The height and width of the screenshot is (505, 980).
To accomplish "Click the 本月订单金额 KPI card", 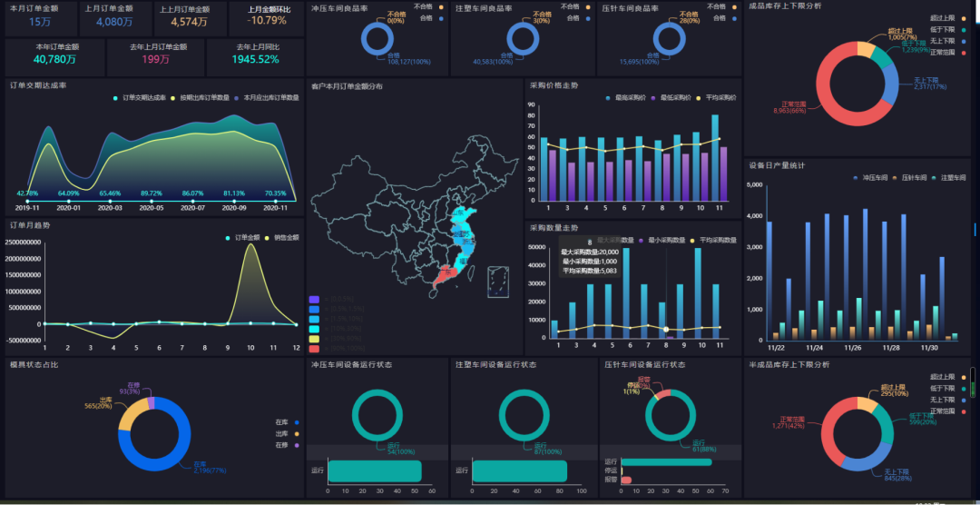I will 40,19.
